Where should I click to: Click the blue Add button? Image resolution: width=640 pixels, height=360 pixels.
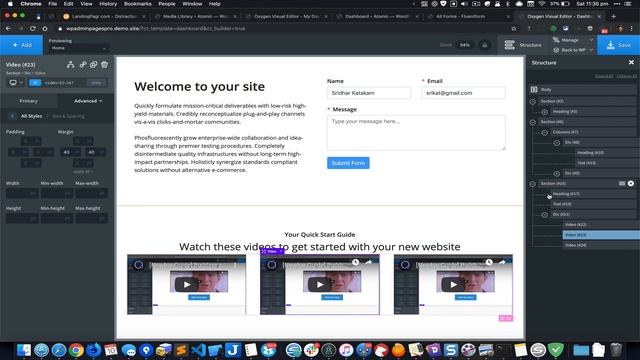click(21, 45)
